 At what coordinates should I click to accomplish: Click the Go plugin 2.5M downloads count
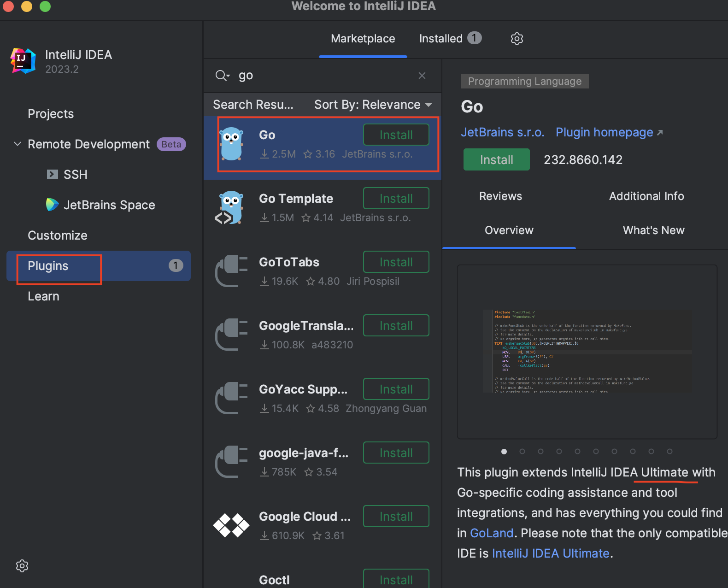tap(278, 154)
